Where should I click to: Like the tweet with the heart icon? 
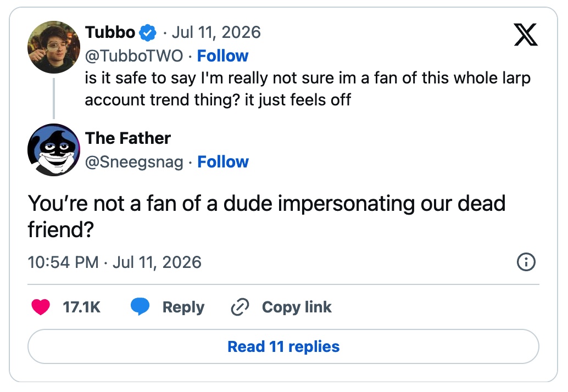[x=41, y=307]
